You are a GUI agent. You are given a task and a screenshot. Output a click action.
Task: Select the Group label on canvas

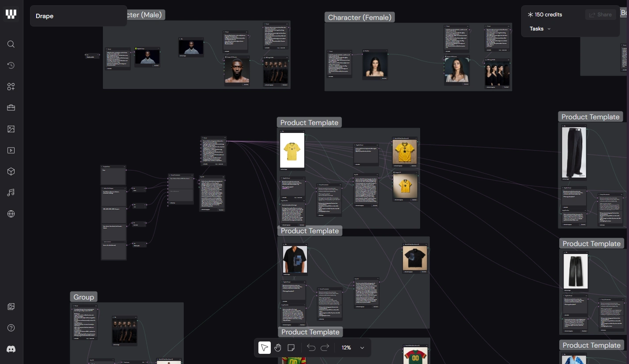[83, 297]
